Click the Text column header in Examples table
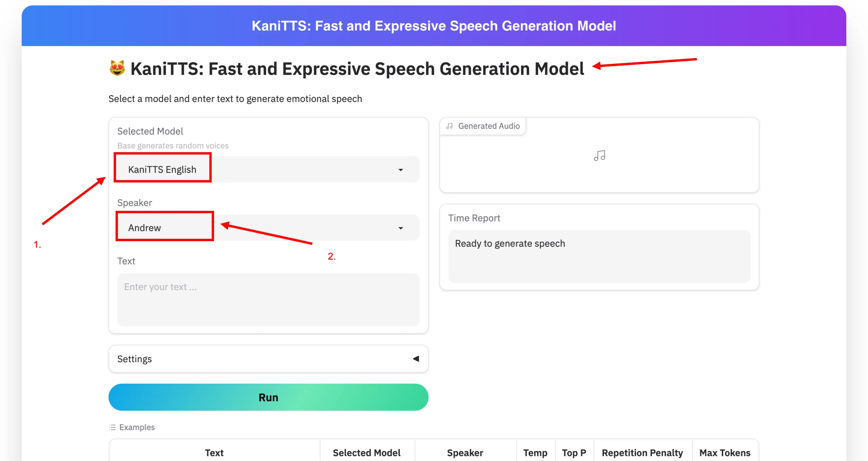868x461 pixels. point(214,452)
